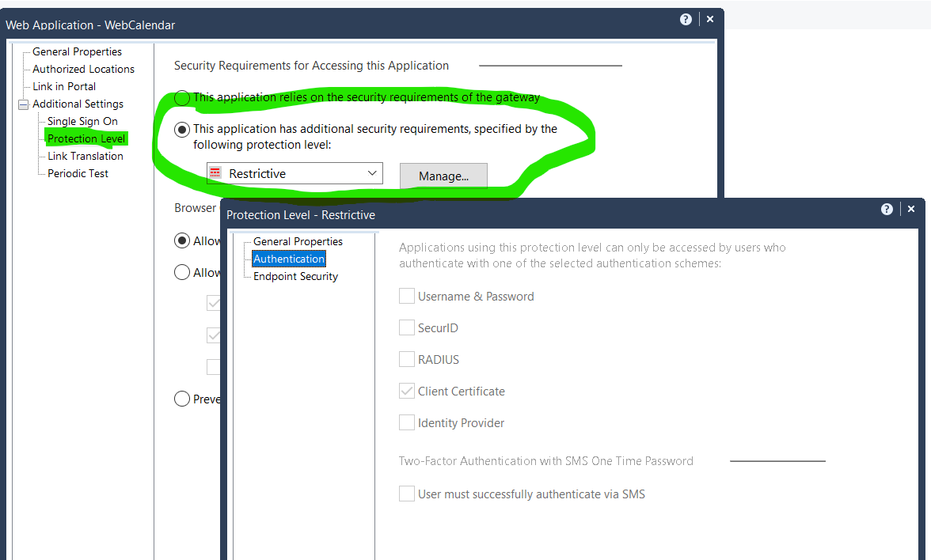Enable the RADIUS authentication checkbox

[407, 360]
